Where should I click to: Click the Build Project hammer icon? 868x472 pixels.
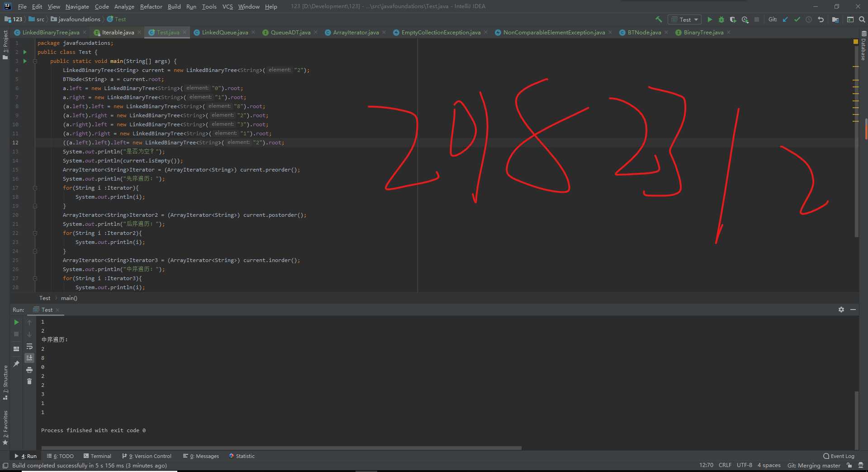pos(659,19)
